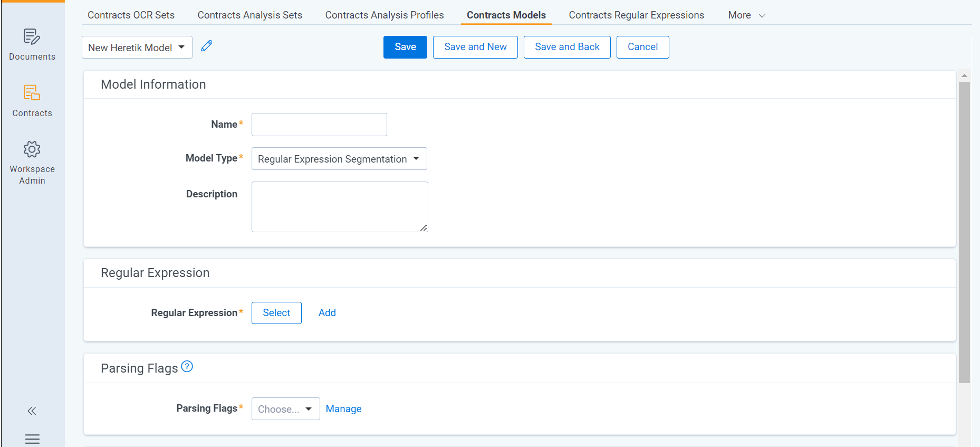This screenshot has height=447, width=980.
Task: Click the vertical scrollbar thumb
Action: (x=964, y=232)
